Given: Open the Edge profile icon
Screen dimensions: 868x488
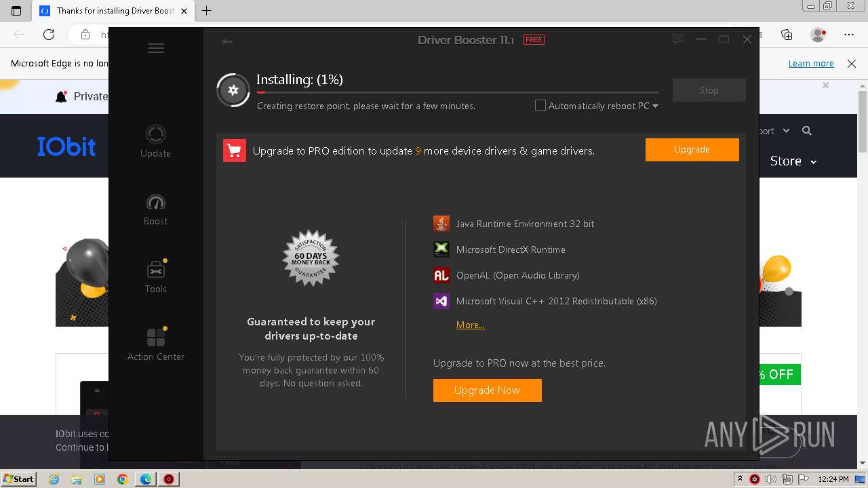Looking at the screenshot, I should pyautogui.click(x=818, y=35).
